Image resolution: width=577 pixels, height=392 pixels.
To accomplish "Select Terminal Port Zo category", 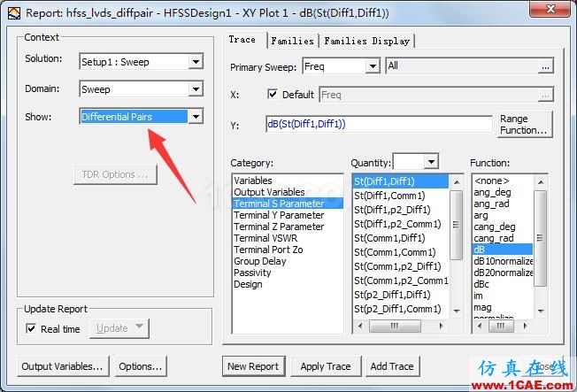I will coord(268,250).
